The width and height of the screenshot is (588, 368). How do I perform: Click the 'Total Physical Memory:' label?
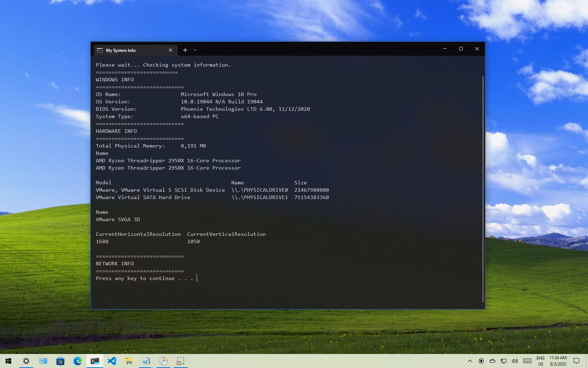point(130,146)
